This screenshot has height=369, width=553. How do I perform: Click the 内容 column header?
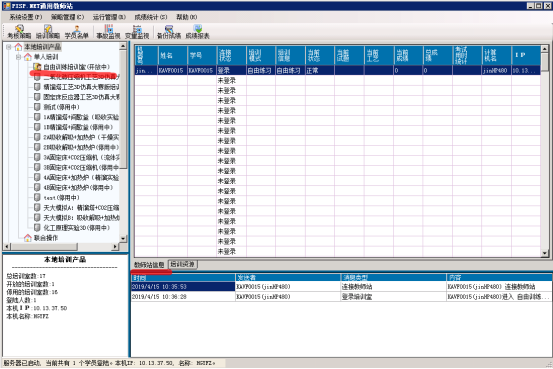pyautogui.click(x=499, y=278)
